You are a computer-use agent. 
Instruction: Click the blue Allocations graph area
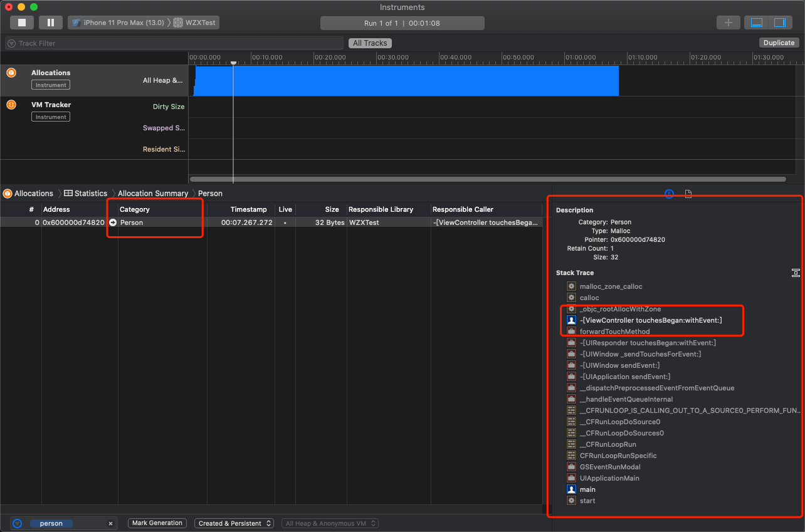coord(406,81)
